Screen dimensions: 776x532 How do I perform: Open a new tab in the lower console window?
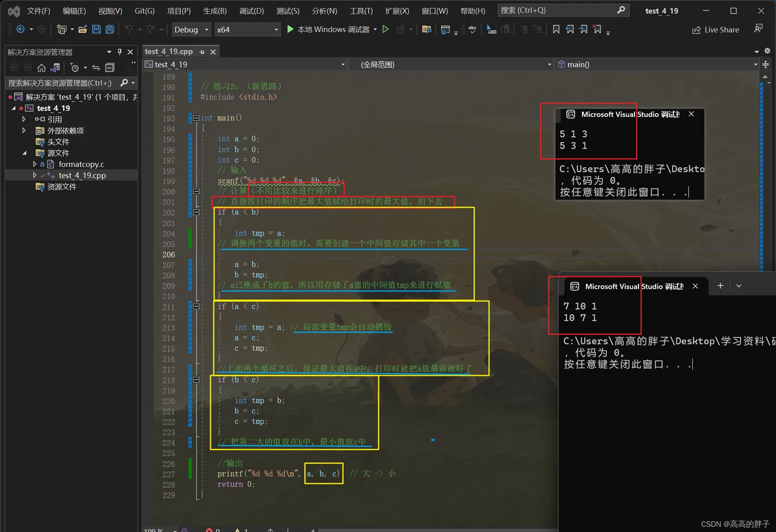click(721, 286)
